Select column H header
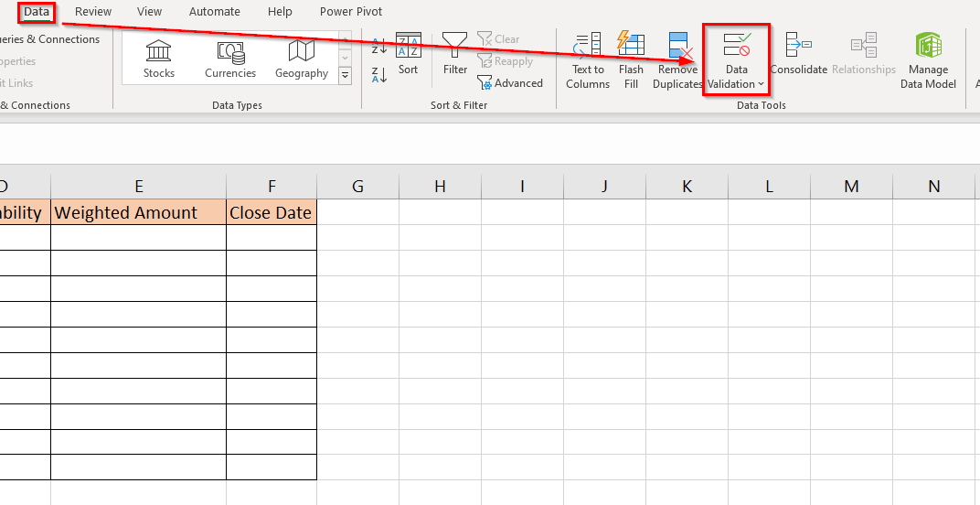 tap(440, 186)
